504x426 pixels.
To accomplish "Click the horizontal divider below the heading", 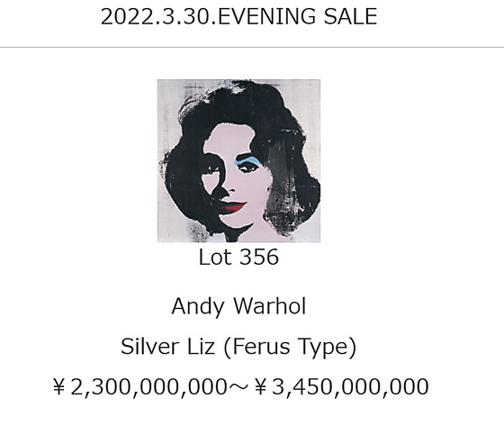I will tap(252, 48).
